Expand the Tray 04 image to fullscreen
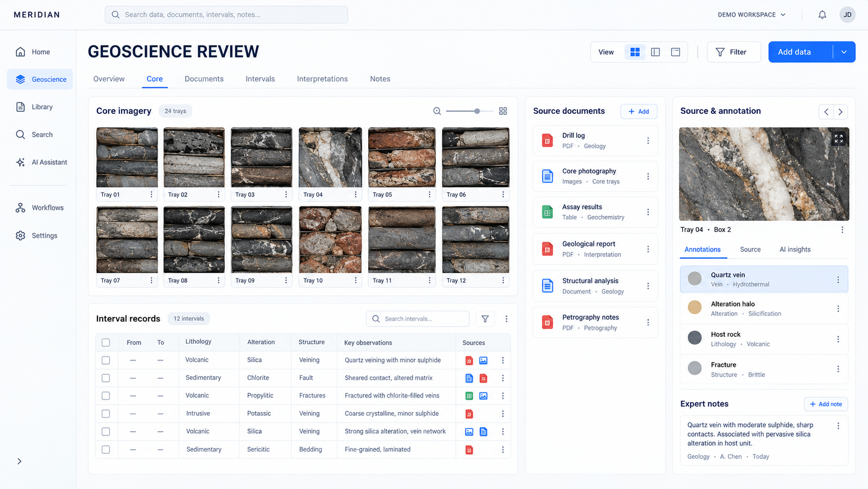Screen dimensions: 868x489 (x=839, y=139)
